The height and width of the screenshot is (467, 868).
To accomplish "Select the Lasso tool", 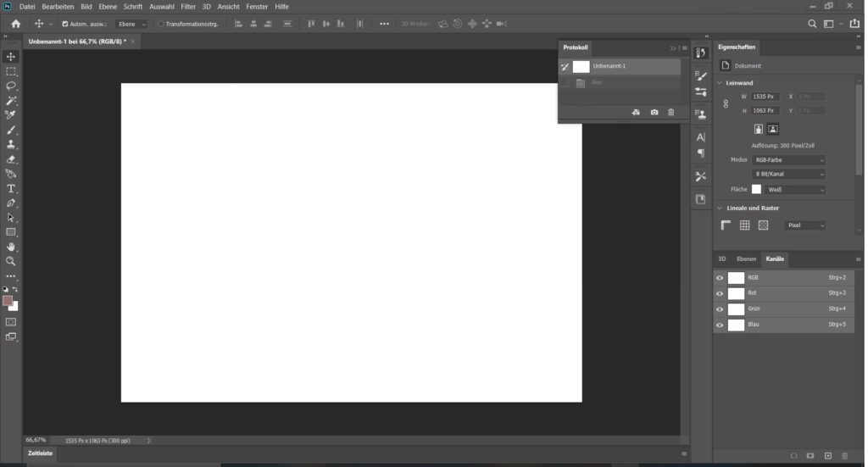I will click(11, 86).
